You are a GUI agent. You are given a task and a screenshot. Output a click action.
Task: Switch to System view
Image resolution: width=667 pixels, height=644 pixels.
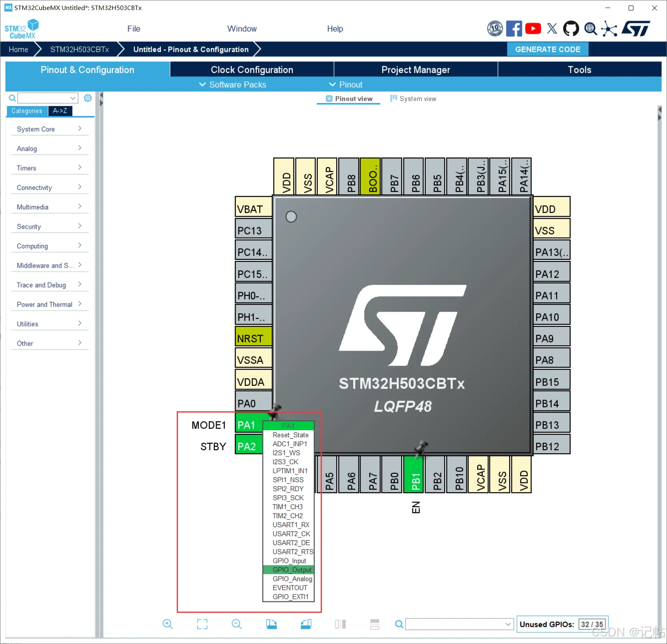click(413, 99)
